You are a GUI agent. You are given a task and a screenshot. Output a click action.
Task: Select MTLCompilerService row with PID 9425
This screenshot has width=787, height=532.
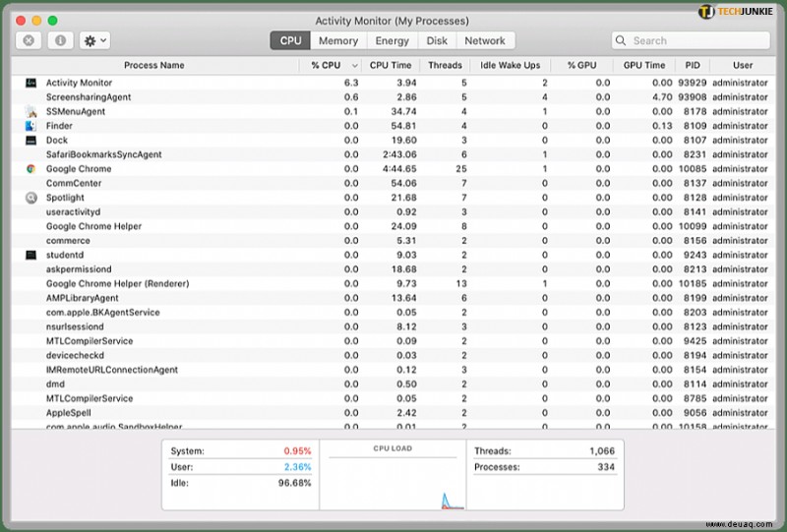pos(393,341)
